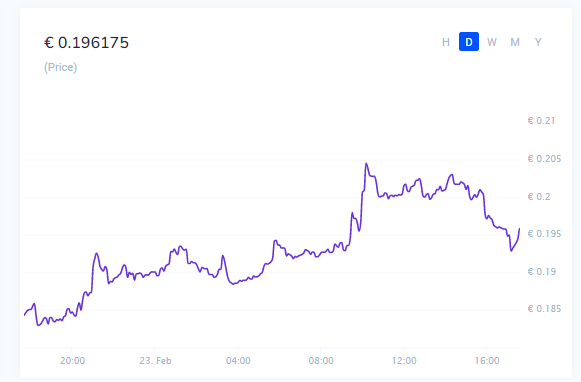Image resolution: width=581 pixels, height=382 pixels.
Task: Switch chart to the hourly H range
Action: (x=446, y=42)
